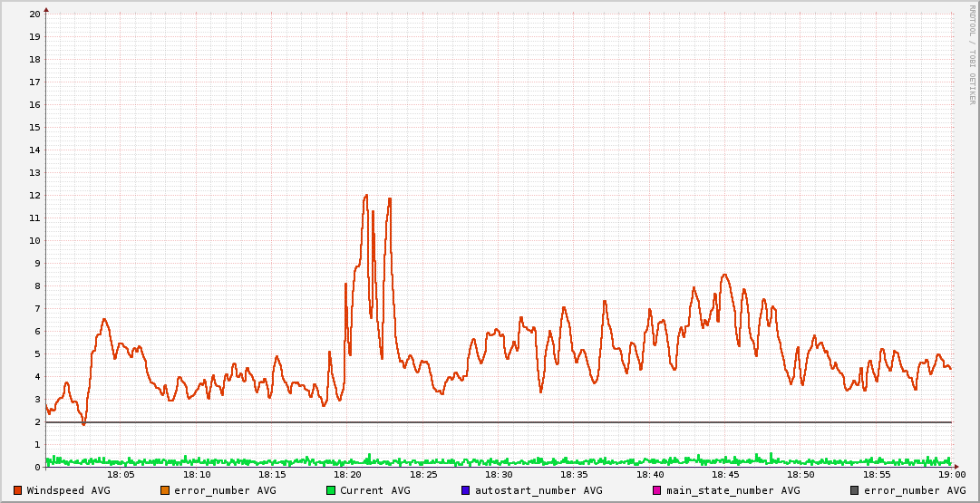The image size is (980, 503).
Task: Click the y-axis value 2 label
Action: click(37, 421)
